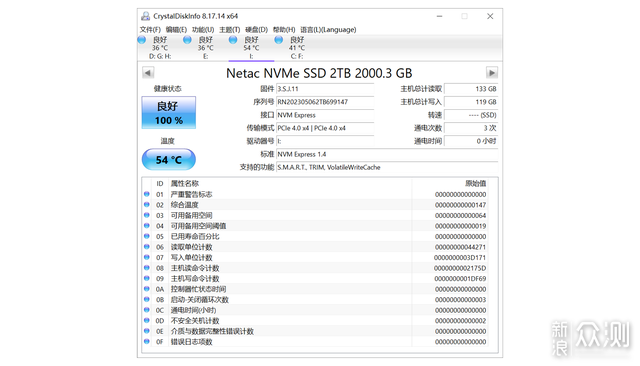This screenshot has width=640, height=366.
Task: Click status dot of attribute 0C 通电时间(小时)
Action: pos(147,310)
